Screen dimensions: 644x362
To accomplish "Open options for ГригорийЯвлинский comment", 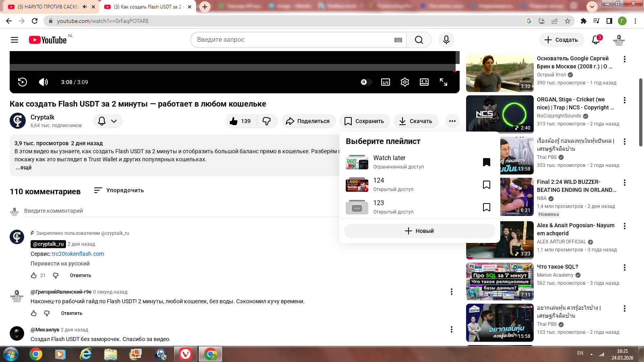I will (452, 292).
